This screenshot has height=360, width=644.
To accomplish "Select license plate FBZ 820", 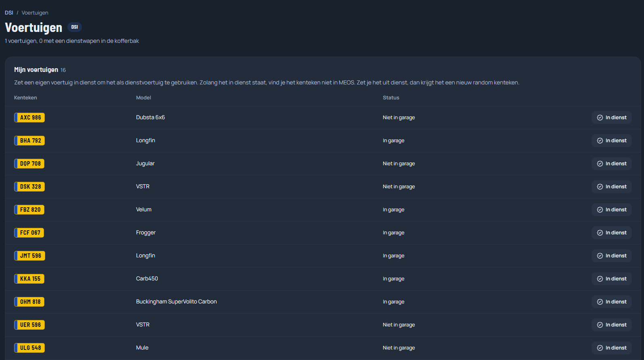I will click(29, 210).
